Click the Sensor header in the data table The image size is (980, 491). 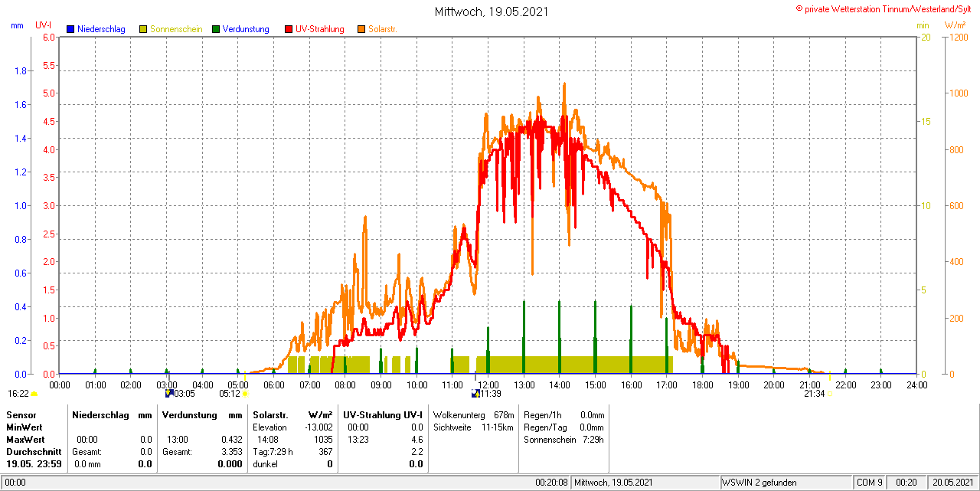tap(21, 414)
